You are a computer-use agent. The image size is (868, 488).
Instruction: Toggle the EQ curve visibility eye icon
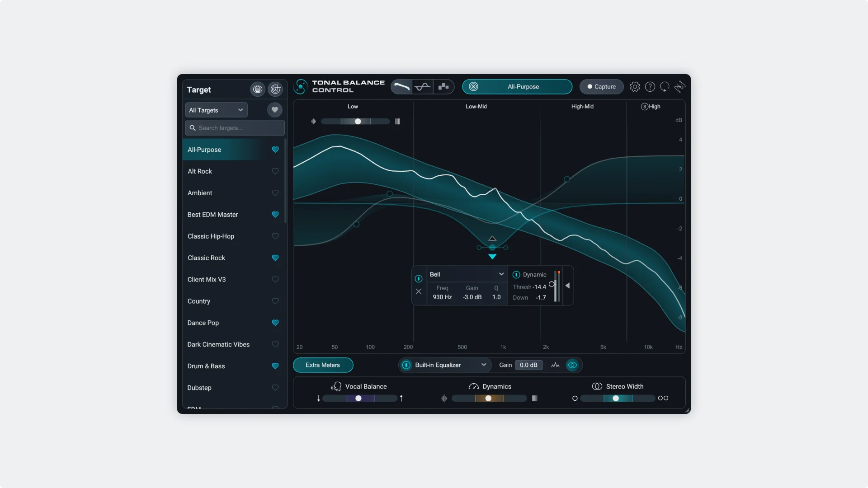pos(572,365)
